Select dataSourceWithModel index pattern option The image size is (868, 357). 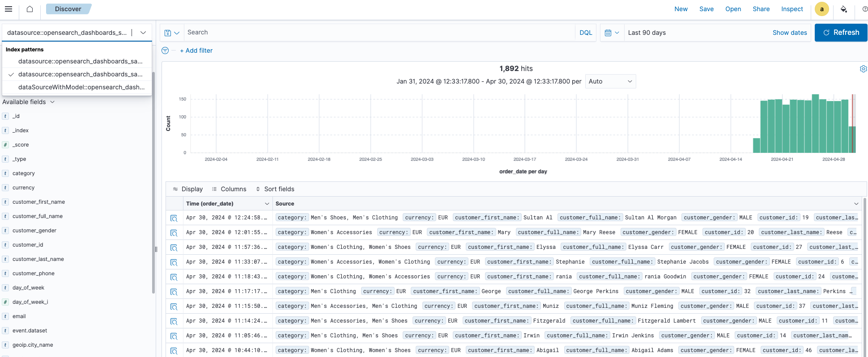point(77,87)
